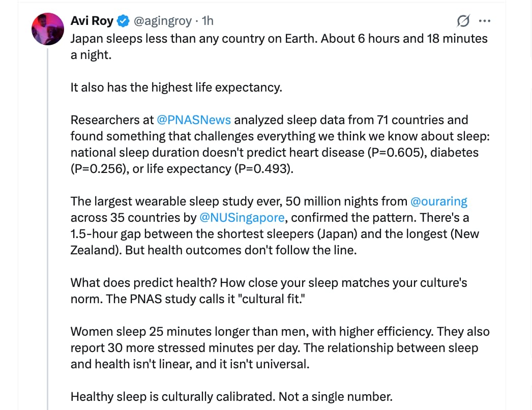Click the 1h post timestamp
This screenshot has width=532, height=410.
[208, 21]
